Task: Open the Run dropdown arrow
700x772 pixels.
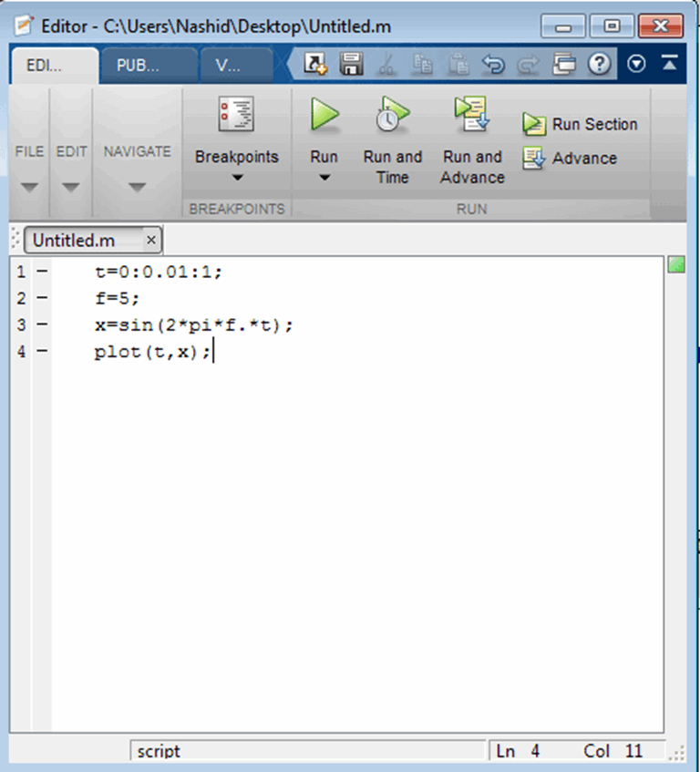Action: click(324, 178)
